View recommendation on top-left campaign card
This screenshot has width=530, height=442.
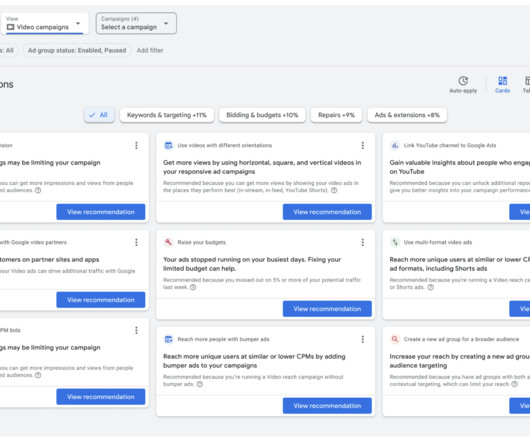point(101,212)
